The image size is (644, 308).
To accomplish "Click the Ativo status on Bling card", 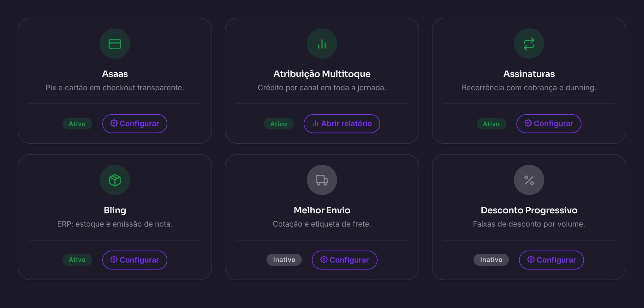I will [77, 260].
